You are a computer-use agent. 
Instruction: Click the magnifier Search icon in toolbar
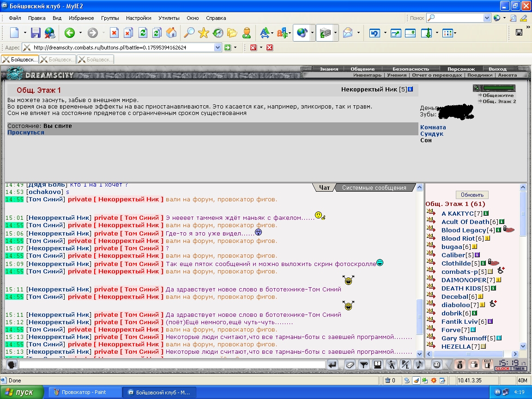tap(188, 33)
